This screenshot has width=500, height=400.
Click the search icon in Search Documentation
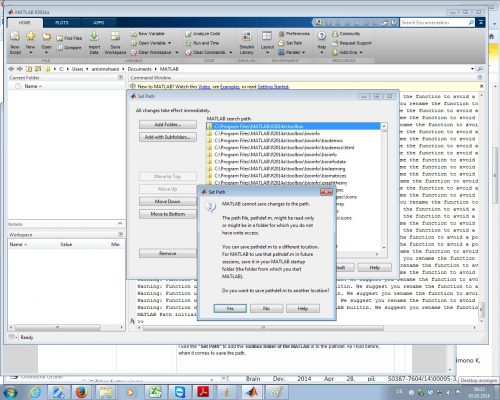coord(471,23)
